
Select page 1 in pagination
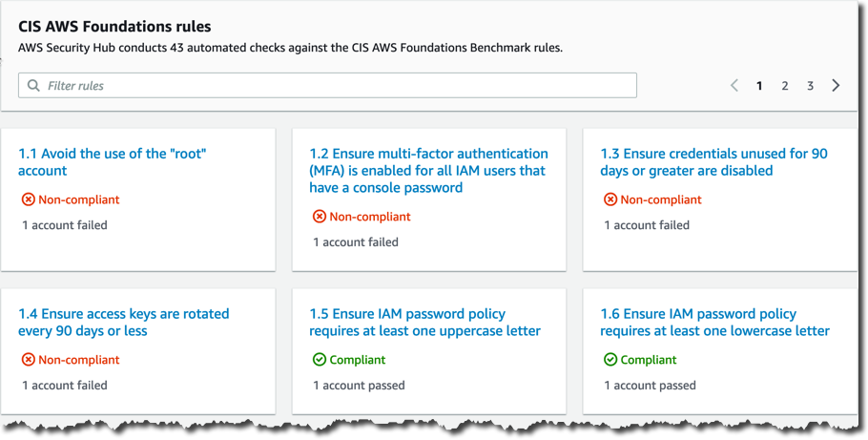(x=759, y=86)
